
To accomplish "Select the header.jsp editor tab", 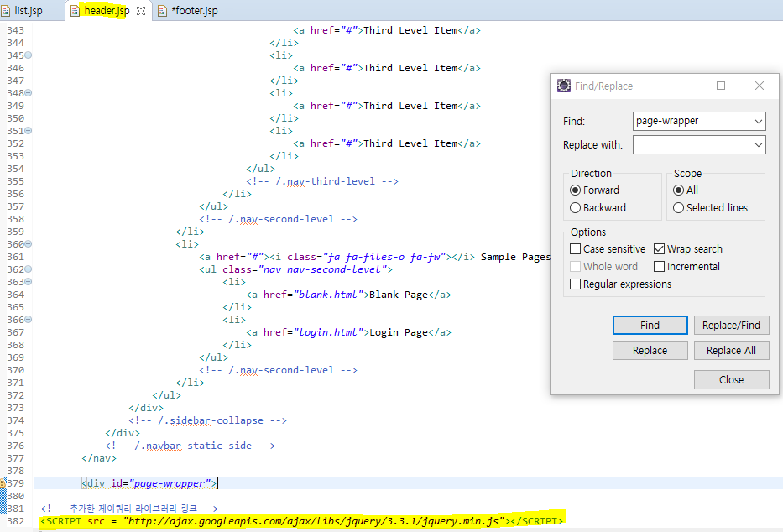I will coord(107,10).
